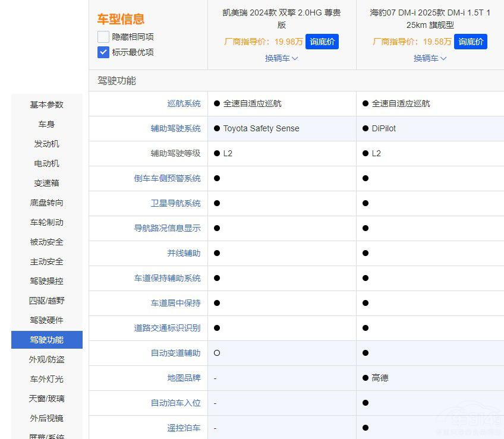Select 驾驶功能 highlighted sidebar tab

click(47, 340)
